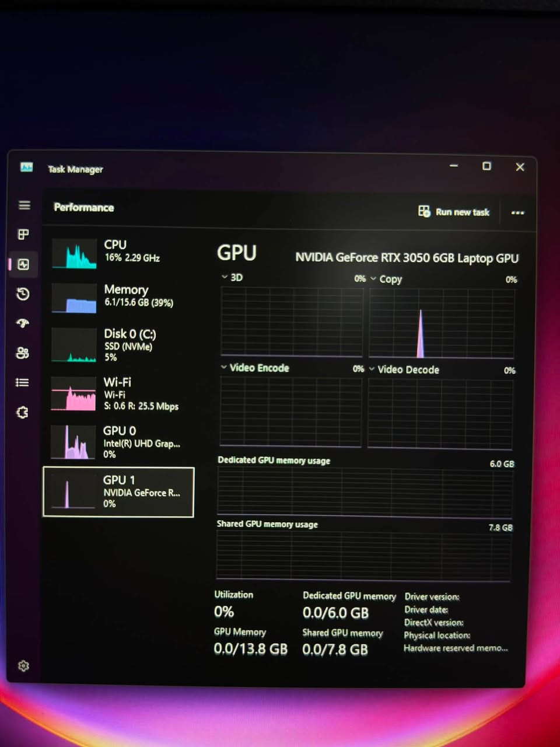Open the three-dot more options menu
560x747 pixels.
click(x=517, y=212)
